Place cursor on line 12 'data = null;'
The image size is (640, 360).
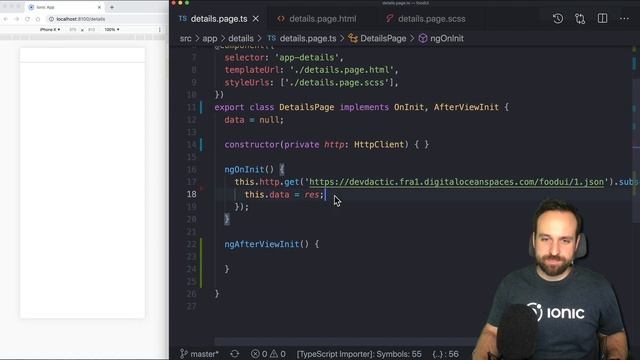point(253,120)
